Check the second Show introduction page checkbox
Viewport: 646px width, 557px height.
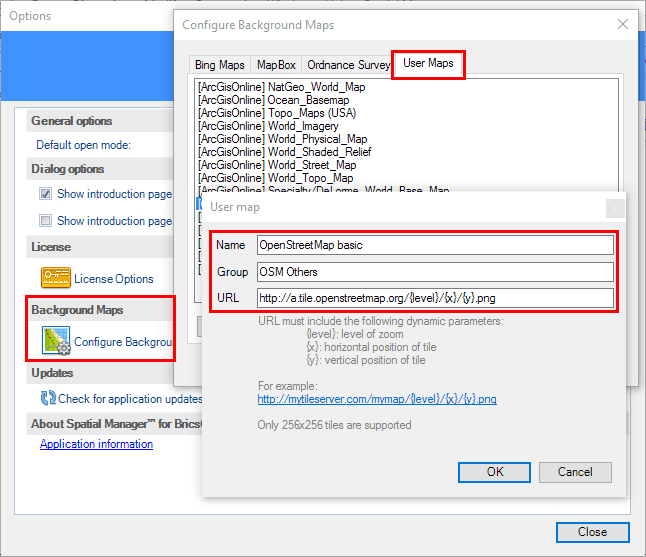pyautogui.click(x=45, y=220)
